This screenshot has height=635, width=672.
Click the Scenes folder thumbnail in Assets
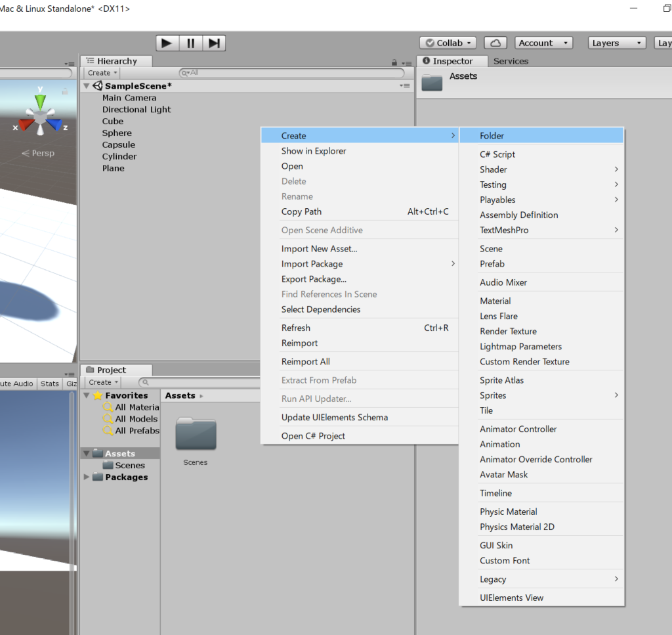point(196,435)
